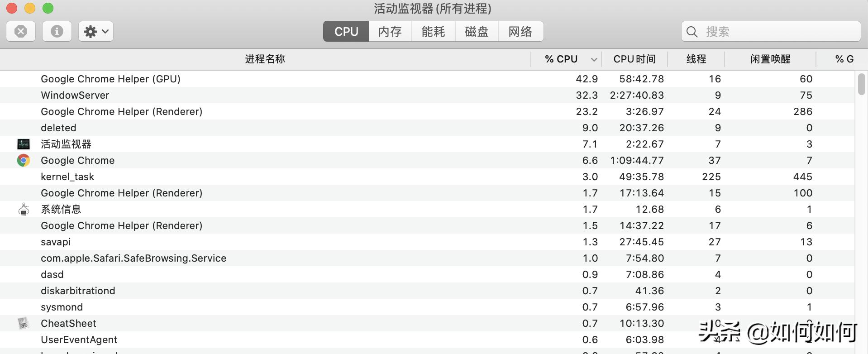Click the gear settings icon

point(90,31)
